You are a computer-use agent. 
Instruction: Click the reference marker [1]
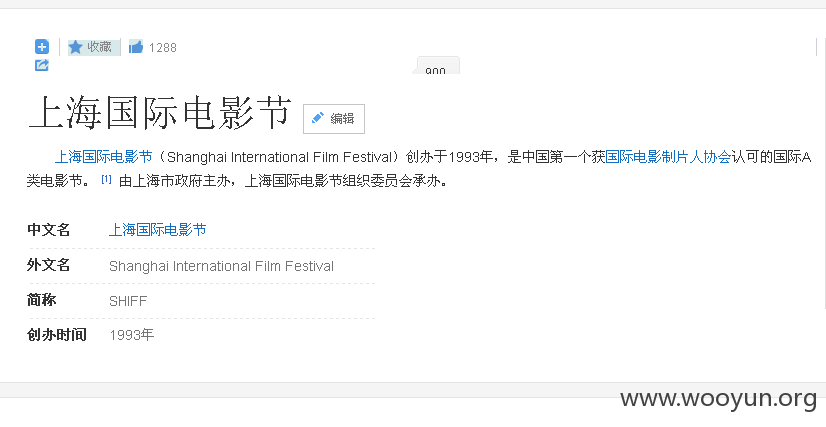[106, 179]
